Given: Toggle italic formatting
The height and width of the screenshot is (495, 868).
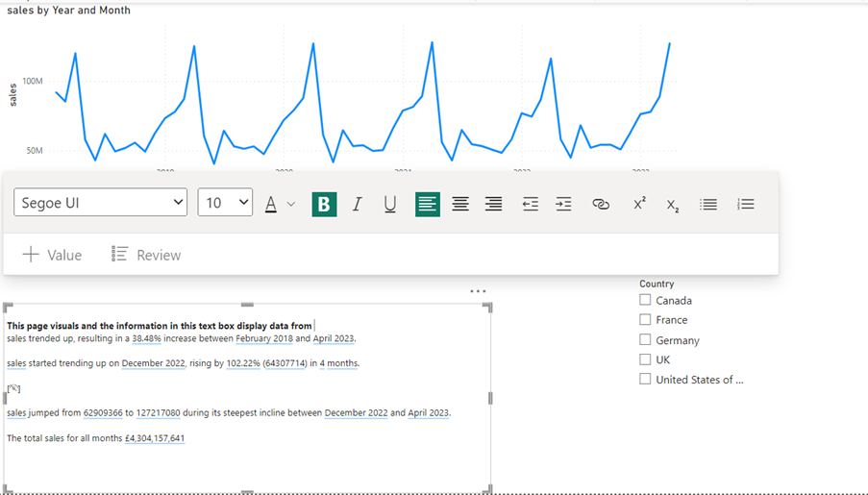Looking at the screenshot, I should coord(357,204).
